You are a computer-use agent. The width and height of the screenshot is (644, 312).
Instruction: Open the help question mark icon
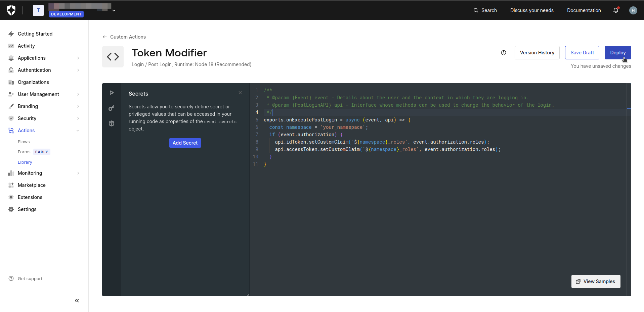(x=504, y=53)
